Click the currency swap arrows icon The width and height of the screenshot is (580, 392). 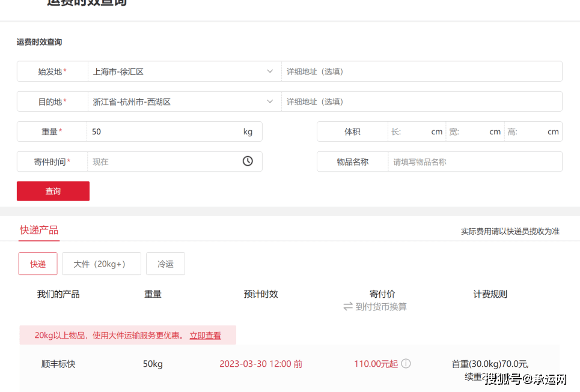point(348,307)
